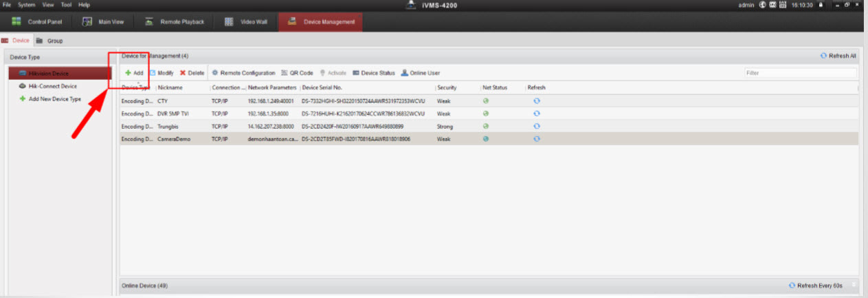Open the System menu
The image size is (868, 298).
tap(26, 5)
